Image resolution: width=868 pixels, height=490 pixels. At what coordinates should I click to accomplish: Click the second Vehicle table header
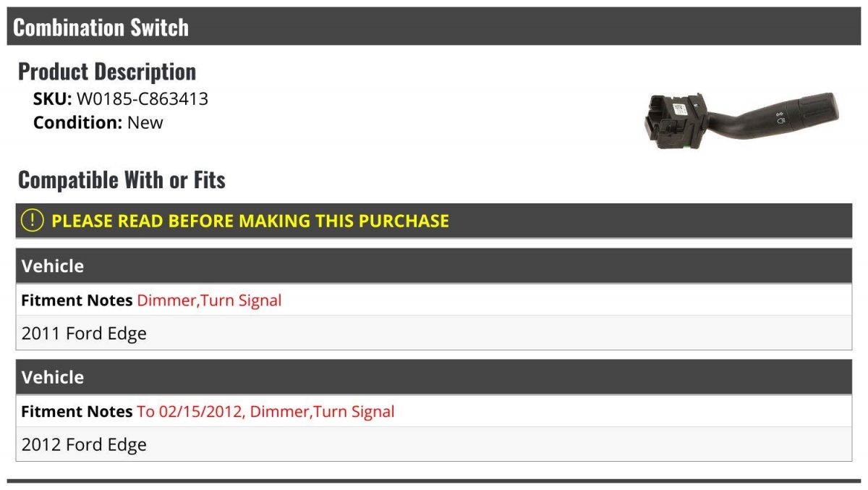[434, 377]
